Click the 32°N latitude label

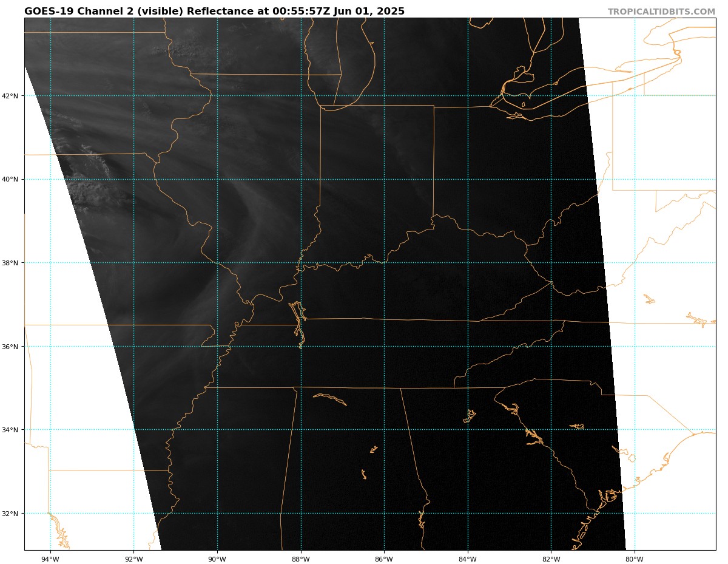(x=10, y=514)
